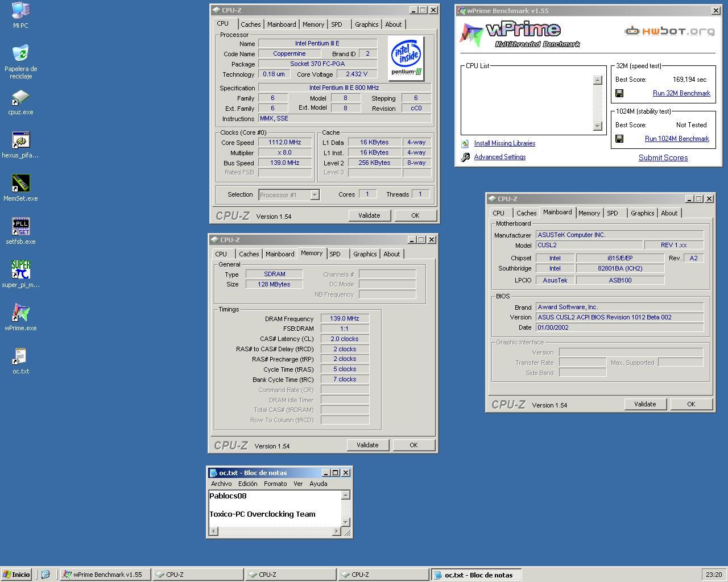Click Install Missing Libraries link
Screen dimensions: 728x582
click(504, 143)
